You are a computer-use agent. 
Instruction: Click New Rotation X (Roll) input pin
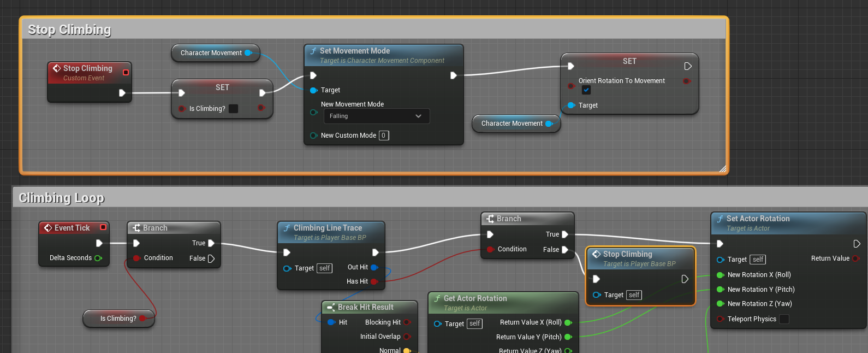tap(721, 275)
